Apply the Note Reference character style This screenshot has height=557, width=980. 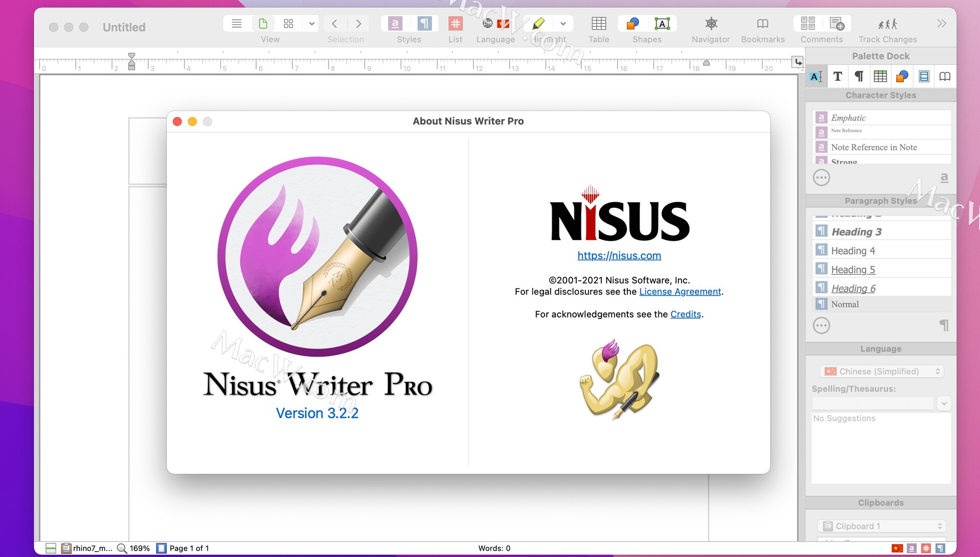pyautogui.click(x=881, y=131)
